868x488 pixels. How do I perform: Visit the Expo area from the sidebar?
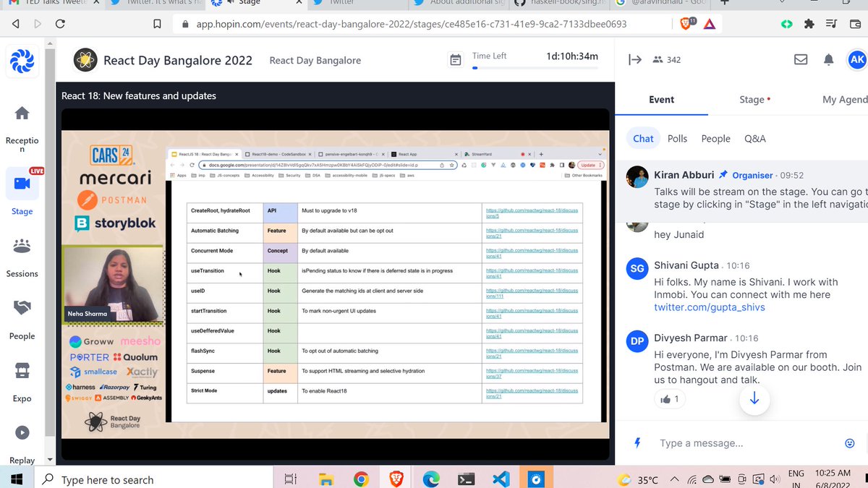[22, 382]
